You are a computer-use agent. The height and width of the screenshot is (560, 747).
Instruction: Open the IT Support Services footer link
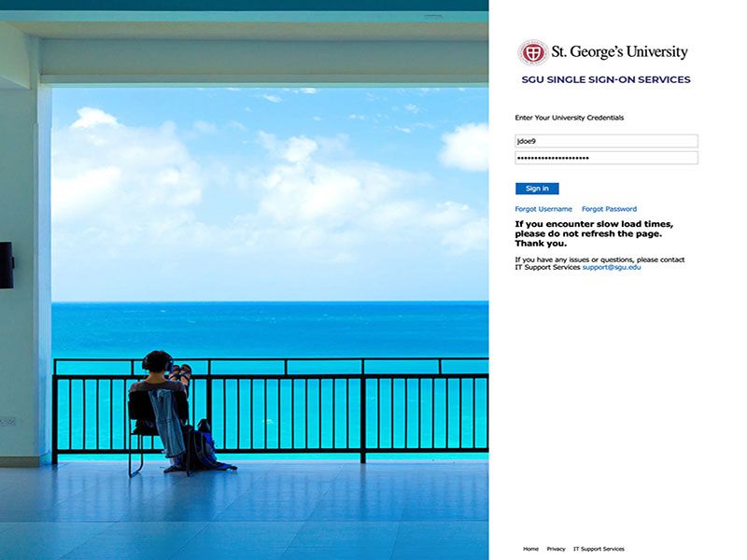point(599,549)
